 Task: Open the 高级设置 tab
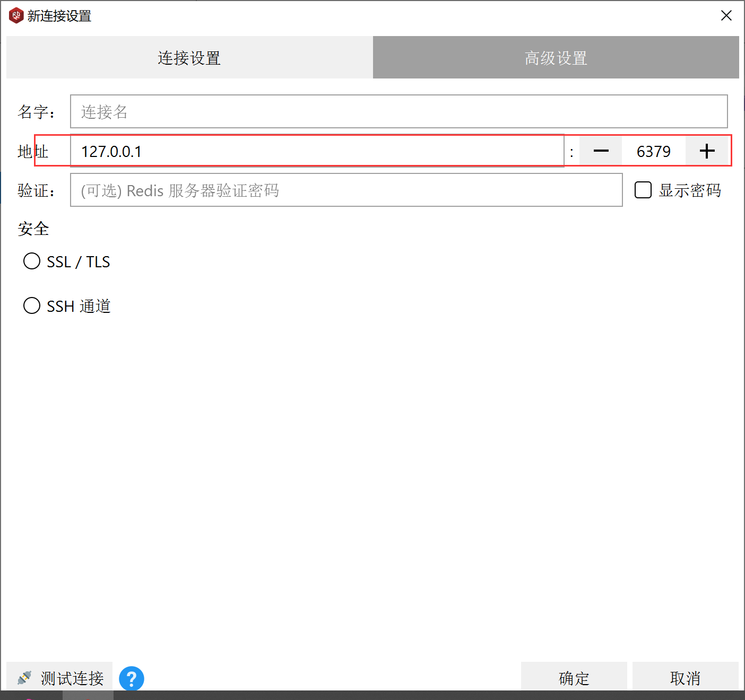coord(556,57)
